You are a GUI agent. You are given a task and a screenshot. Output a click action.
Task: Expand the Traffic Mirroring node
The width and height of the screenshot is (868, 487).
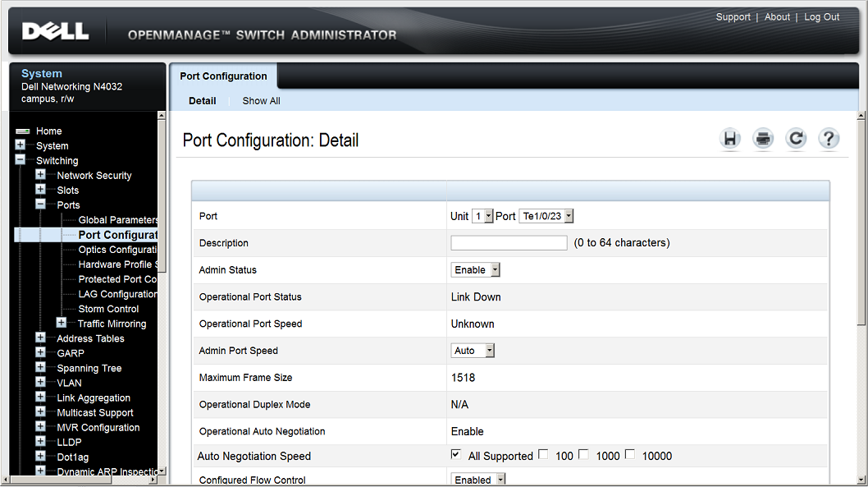click(61, 323)
